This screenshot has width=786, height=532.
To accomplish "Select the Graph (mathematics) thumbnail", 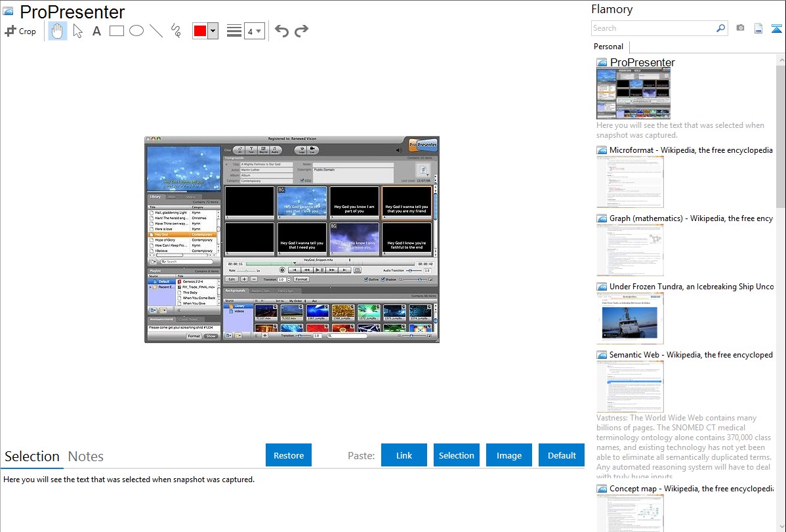I will tap(630, 250).
